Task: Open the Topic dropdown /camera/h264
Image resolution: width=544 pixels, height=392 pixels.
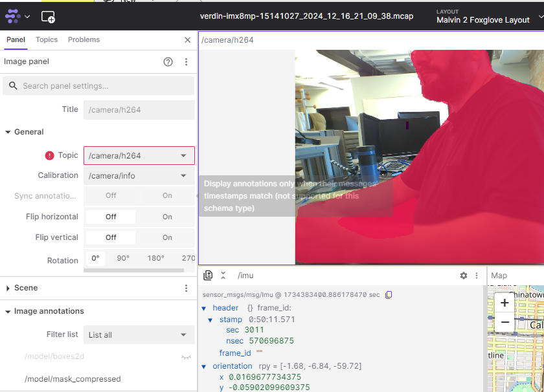Action: (139, 156)
